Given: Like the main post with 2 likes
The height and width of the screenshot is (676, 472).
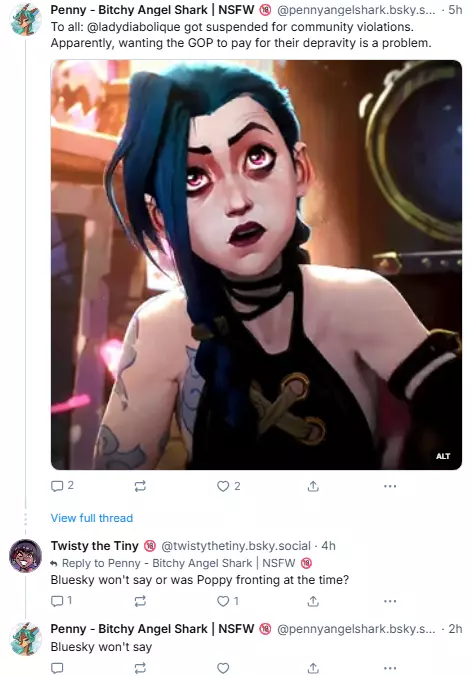Looking at the screenshot, I should [x=228, y=486].
